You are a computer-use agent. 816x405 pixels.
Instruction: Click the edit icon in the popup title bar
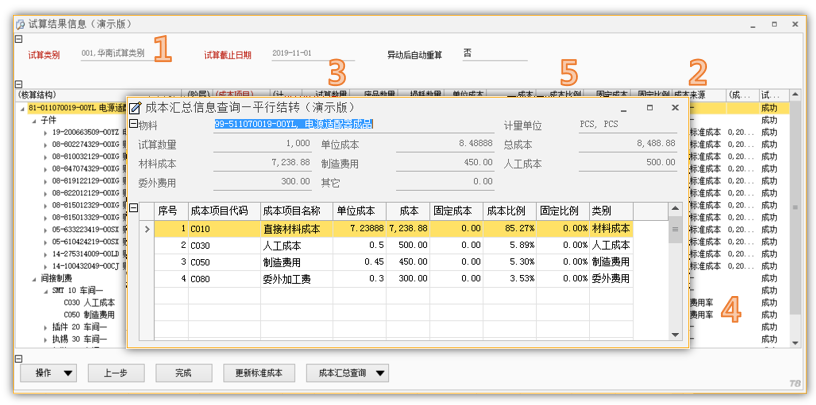136,107
